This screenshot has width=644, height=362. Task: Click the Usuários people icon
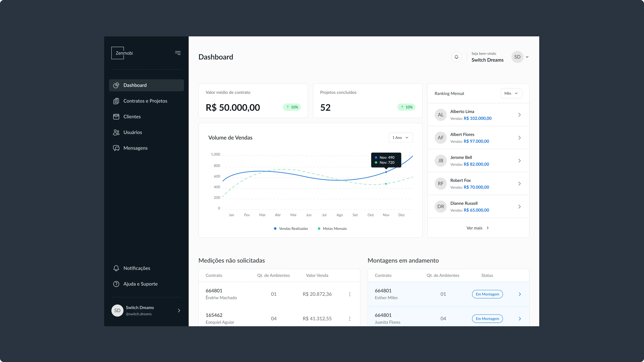[116, 132]
